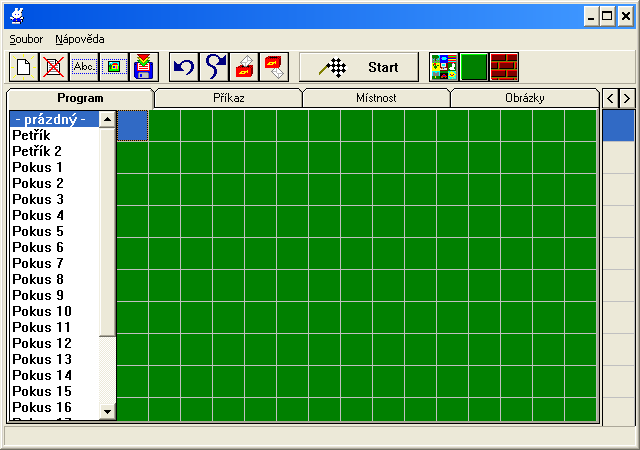The image size is (640, 450).
Task: Select Petřík 2 in the program list
Action: (37, 151)
